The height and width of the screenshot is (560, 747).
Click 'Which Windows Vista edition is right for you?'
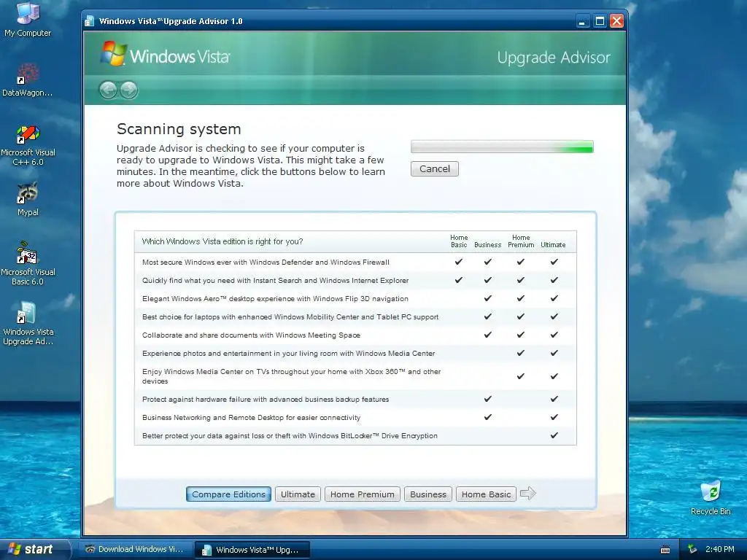222,241
